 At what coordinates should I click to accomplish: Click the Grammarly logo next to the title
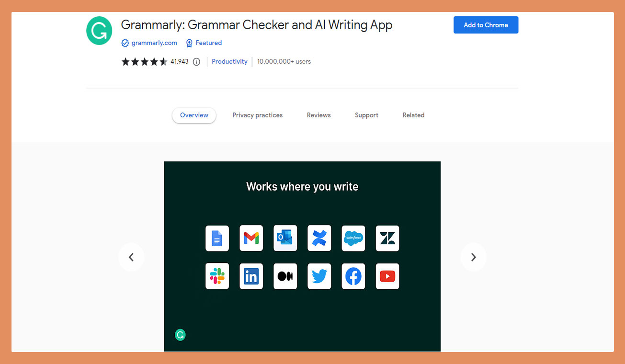point(99,30)
